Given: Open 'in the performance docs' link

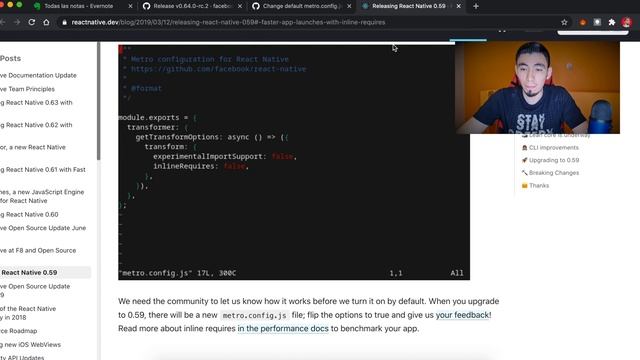Looking at the screenshot, I should pos(283,329).
